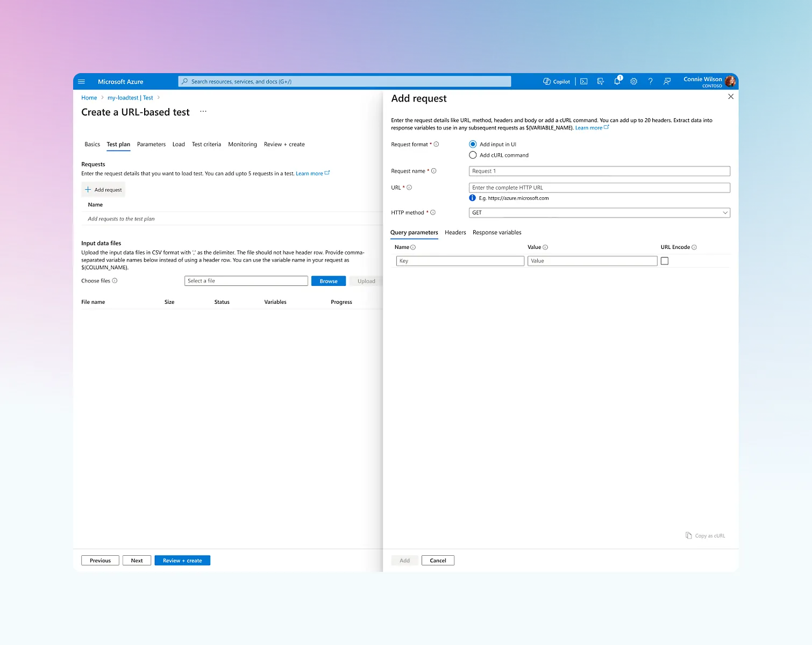Click the Size column header
The width and height of the screenshot is (812, 645).
point(169,302)
